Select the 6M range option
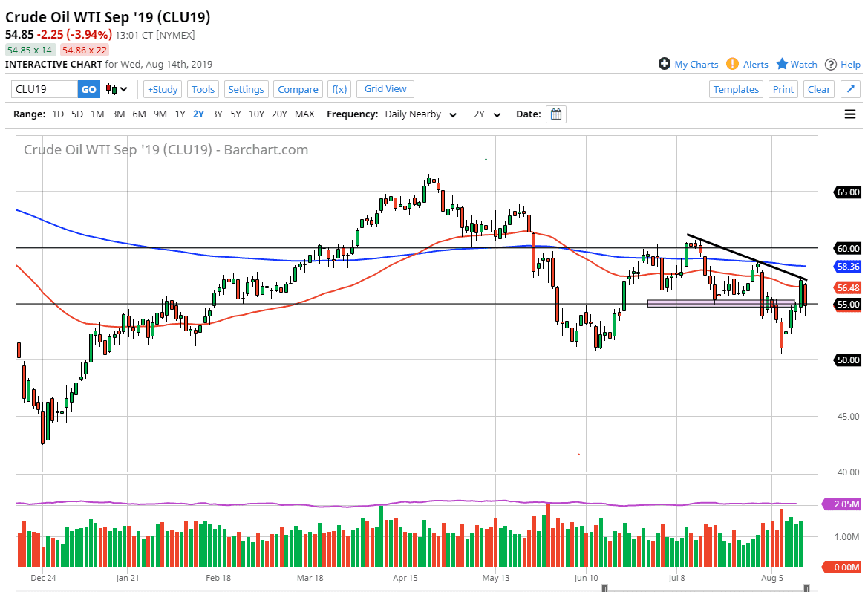The height and width of the screenshot is (592, 868). point(138,114)
